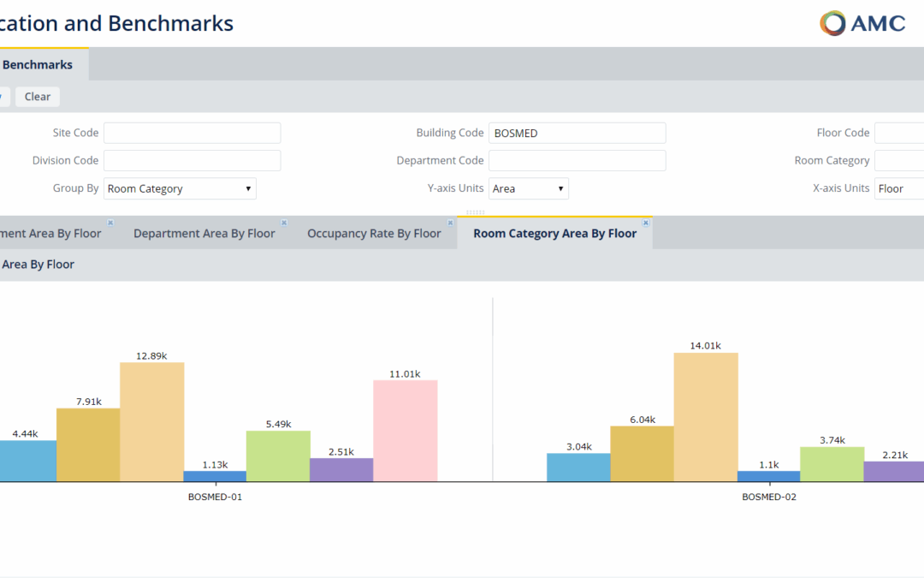
Task: Select the Benchmarks tab
Action: coord(37,65)
